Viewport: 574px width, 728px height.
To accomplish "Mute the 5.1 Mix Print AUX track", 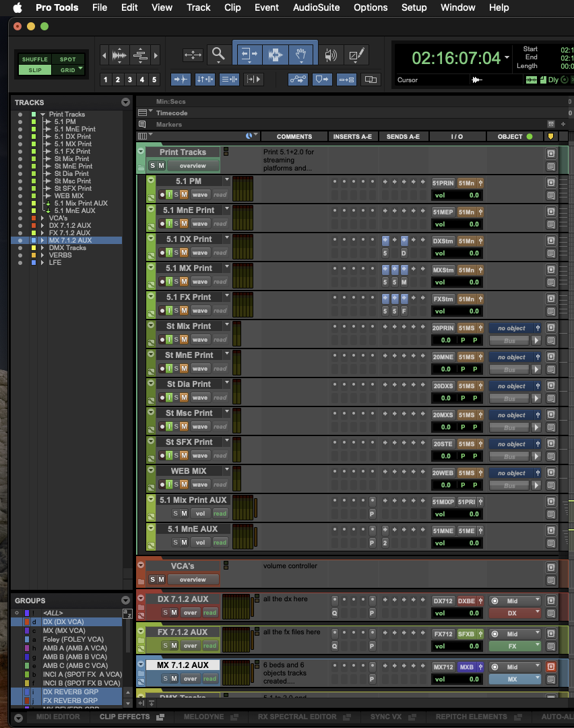I will [184, 514].
